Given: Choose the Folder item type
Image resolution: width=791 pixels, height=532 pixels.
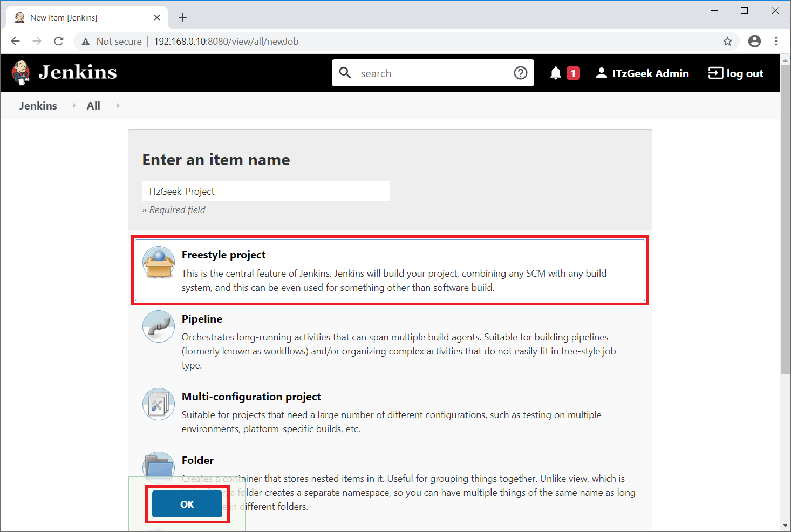Looking at the screenshot, I should pyautogui.click(x=390, y=483).
